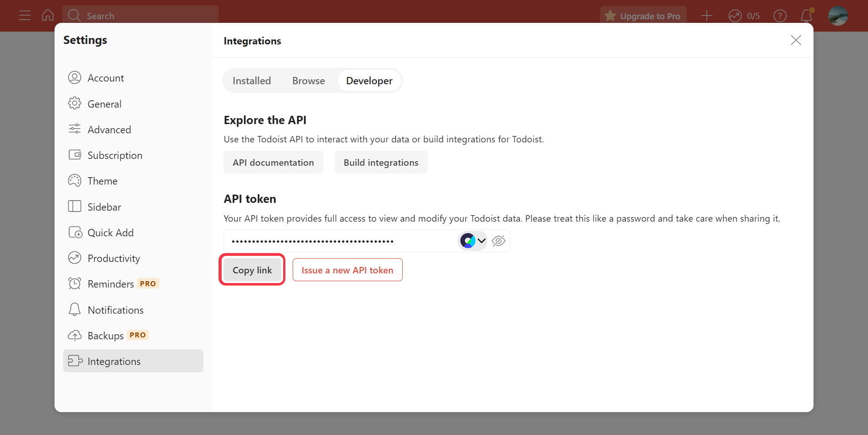
Task: Switch to the Installed tab
Action: point(251,80)
